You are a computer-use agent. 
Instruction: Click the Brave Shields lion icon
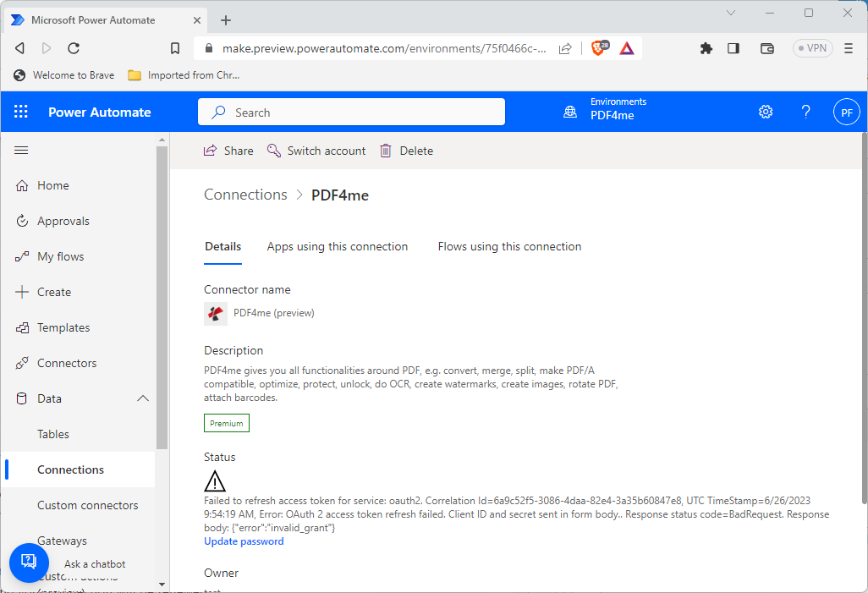tap(598, 48)
